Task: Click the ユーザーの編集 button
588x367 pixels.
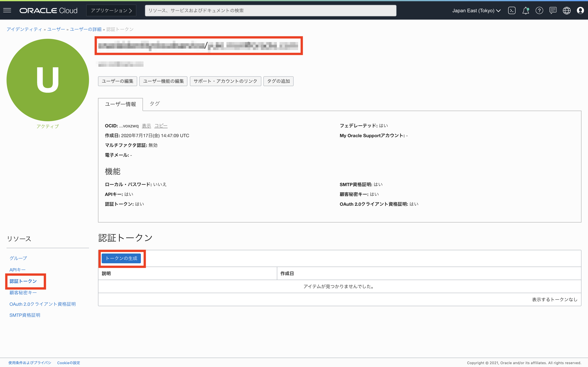Action: [x=118, y=81]
